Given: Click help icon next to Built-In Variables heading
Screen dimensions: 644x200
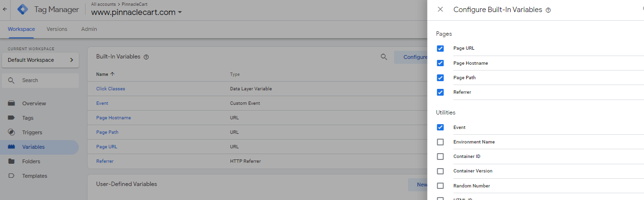Looking at the screenshot, I should click(x=146, y=57).
